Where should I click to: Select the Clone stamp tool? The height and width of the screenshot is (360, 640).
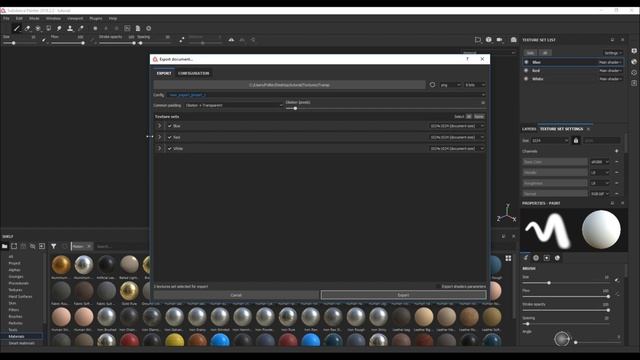[70, 29]
